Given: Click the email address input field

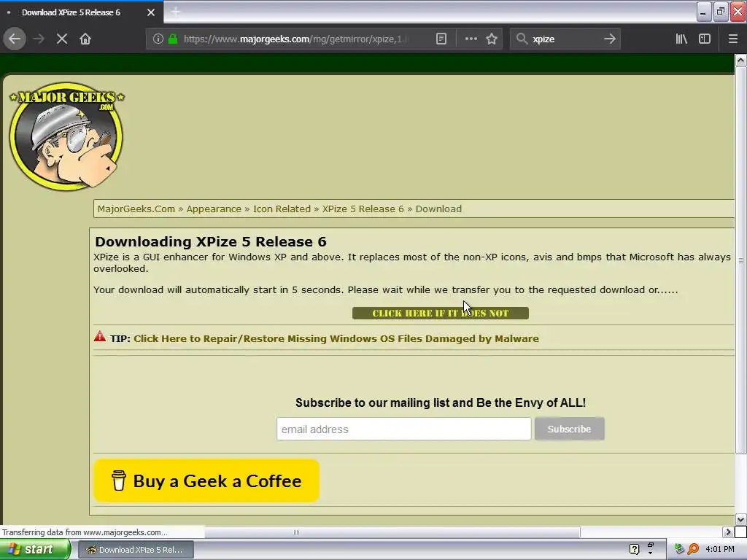Looking at the screenshot, I should click(x=403, y=429).
